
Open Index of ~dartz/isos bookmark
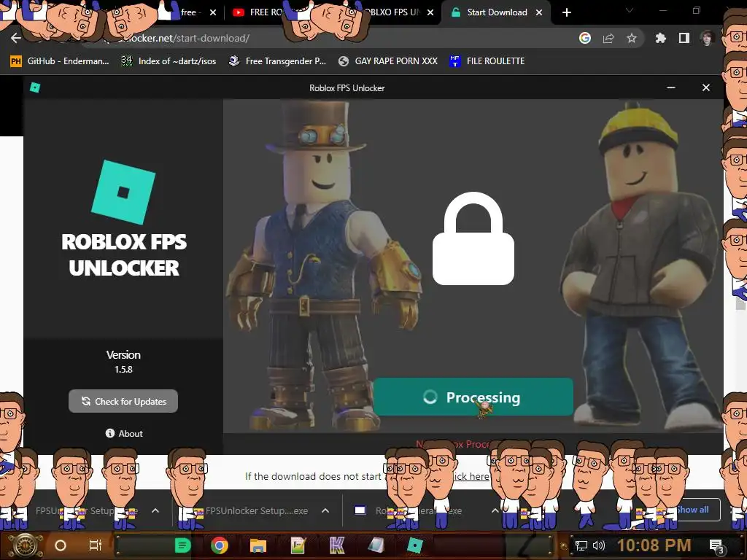(x=169, y=61)
